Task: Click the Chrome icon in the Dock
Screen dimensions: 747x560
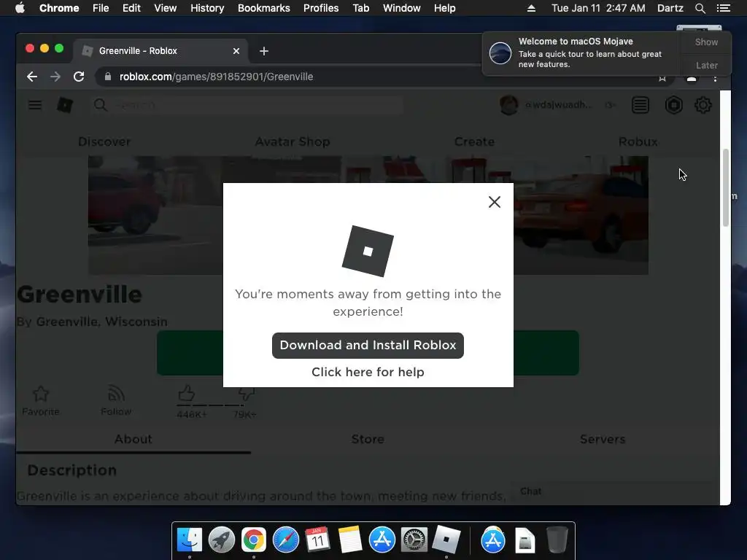Action: click(x=253, y=540)
